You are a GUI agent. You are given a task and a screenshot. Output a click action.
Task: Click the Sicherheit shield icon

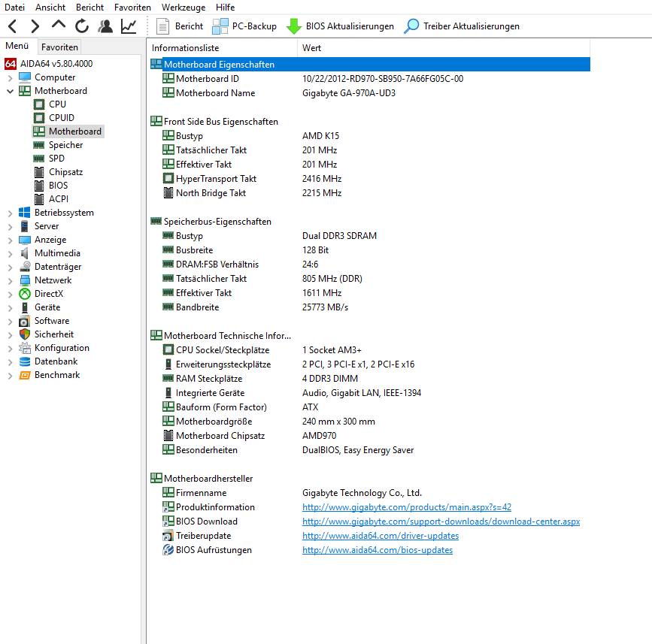(25, 334)
